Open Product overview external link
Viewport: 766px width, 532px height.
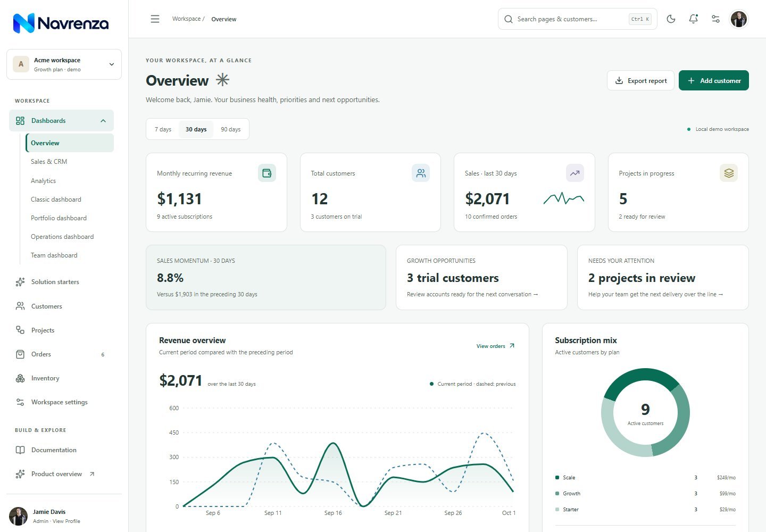tap(61, 474)
